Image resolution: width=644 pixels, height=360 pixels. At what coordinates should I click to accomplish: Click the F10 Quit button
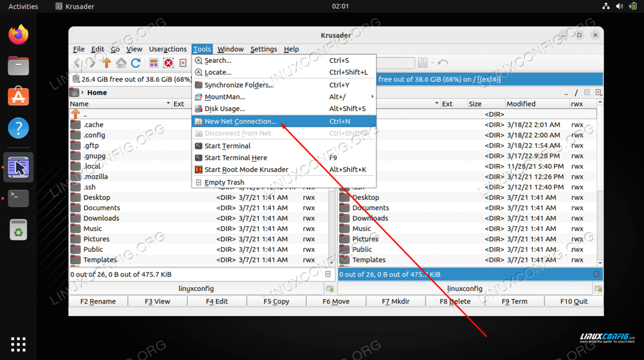[x=574, y=301]
